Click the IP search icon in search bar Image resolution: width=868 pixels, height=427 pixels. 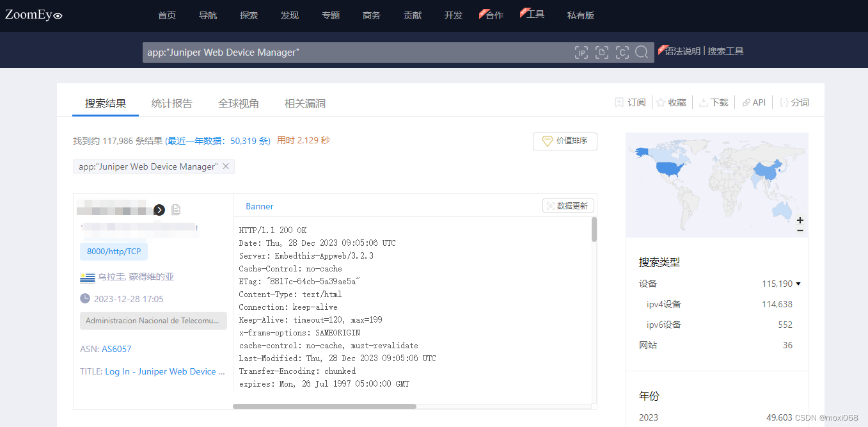(581, 52)
